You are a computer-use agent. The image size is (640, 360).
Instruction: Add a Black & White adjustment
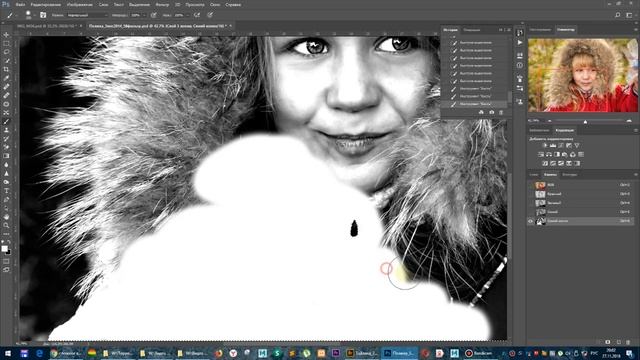(557, 154)
